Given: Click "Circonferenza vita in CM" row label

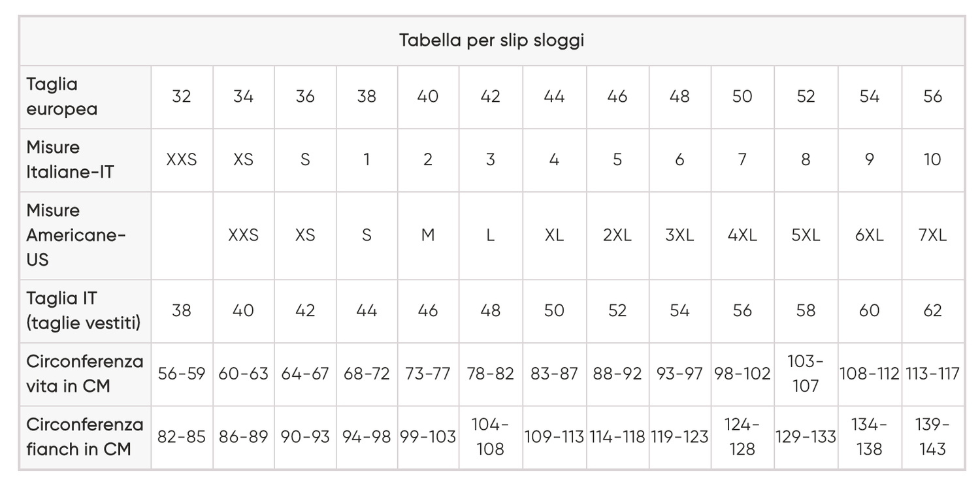Looking at the screenshot, I should tap(84, 374).
